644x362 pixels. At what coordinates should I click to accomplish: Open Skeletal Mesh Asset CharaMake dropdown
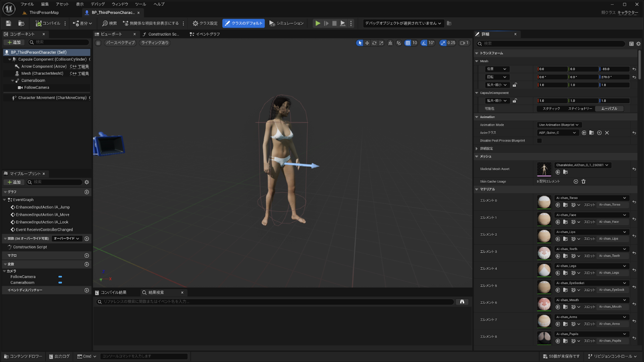582,165
